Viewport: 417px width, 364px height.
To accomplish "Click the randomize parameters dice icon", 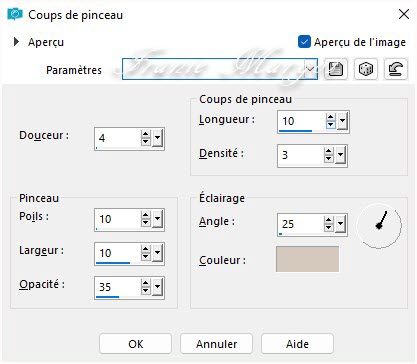I will tap(366, 69).
